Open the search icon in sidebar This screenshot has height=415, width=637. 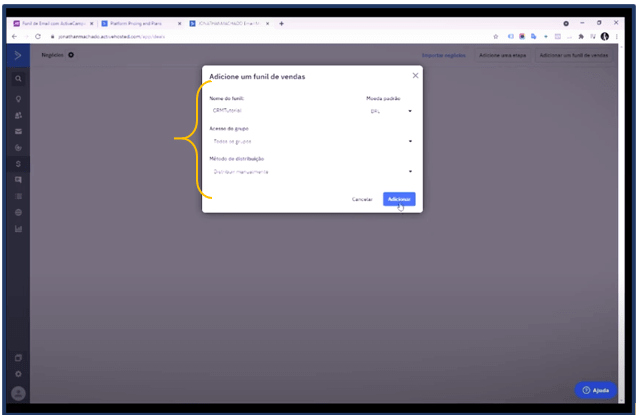click(x=19, y=78)
